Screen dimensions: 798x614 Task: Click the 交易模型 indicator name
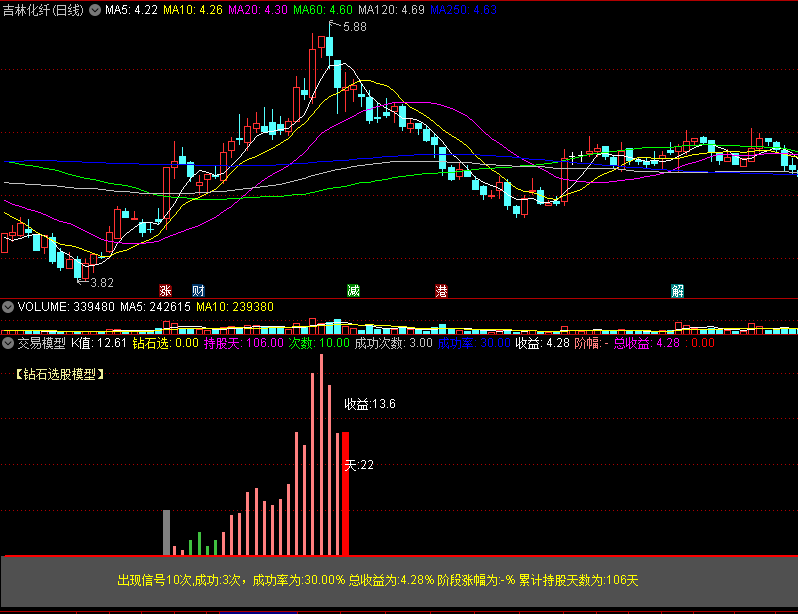(x=42, y=343)
